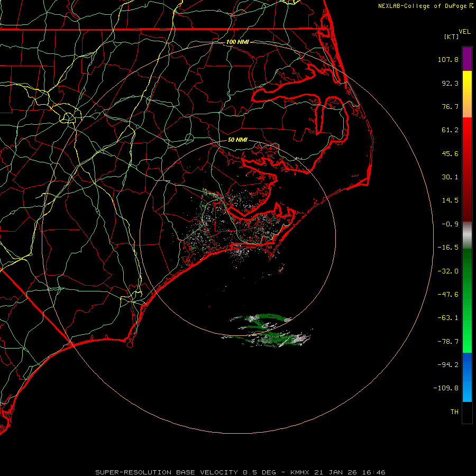Viewport: 476px width, 476px height.
Task: Click the blue segment of the color bar
Action: [467, 377]
